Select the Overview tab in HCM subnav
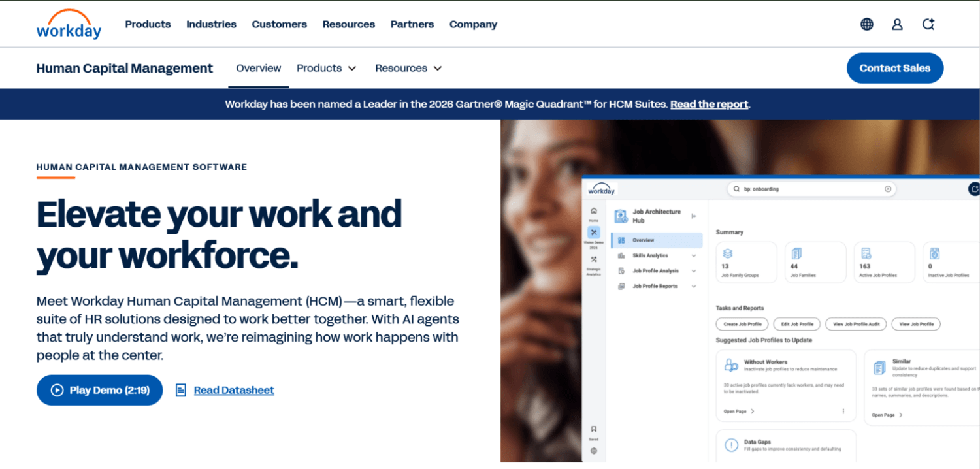980x469 pixels. (259, 68)
